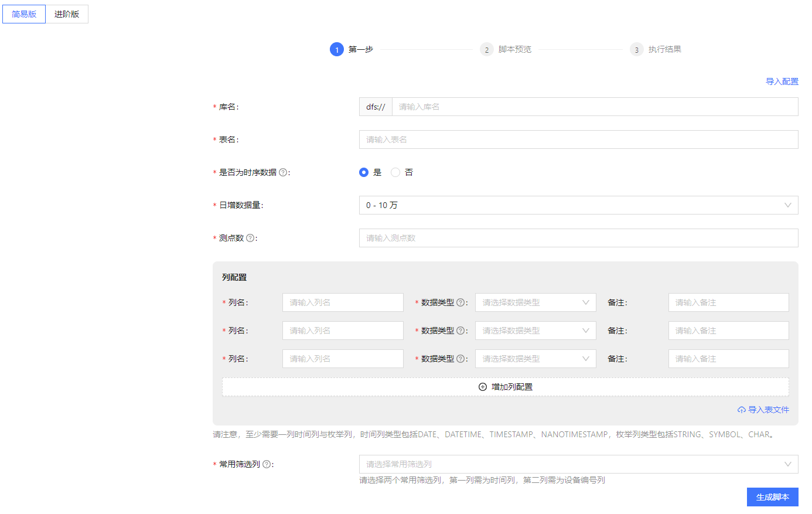Image resolution: width=812 pixels, height=514 pixels.
Task: Click 列配置 section heading
Action: (x=234, y=277)
